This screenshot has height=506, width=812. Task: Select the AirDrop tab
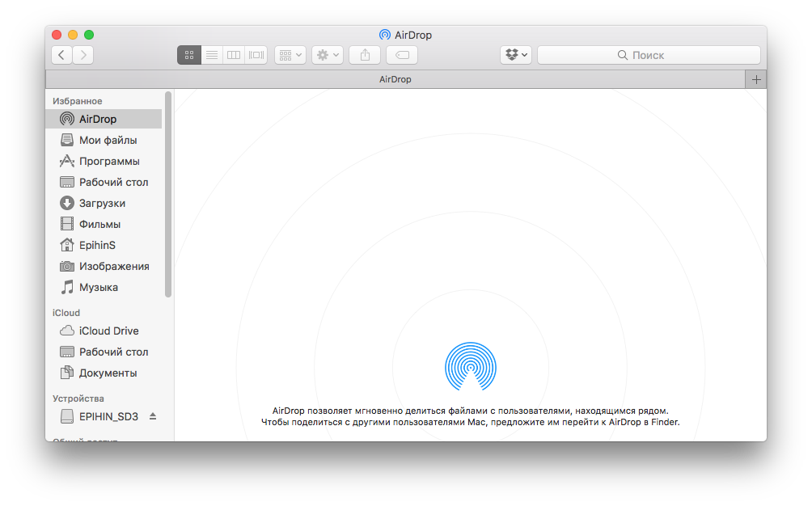pyautogui.click(x=395, y=79)
